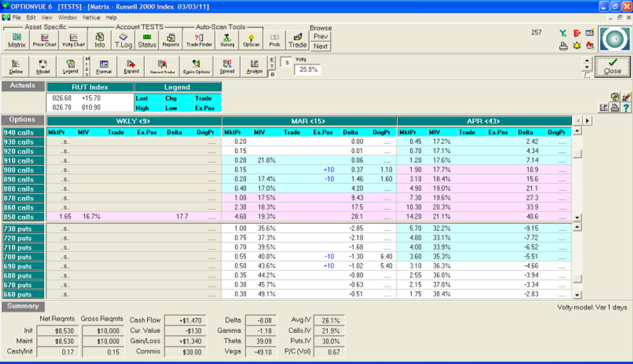633x364 pixels.
Task: Click the Browse Prev button
Action: point(320,36)
